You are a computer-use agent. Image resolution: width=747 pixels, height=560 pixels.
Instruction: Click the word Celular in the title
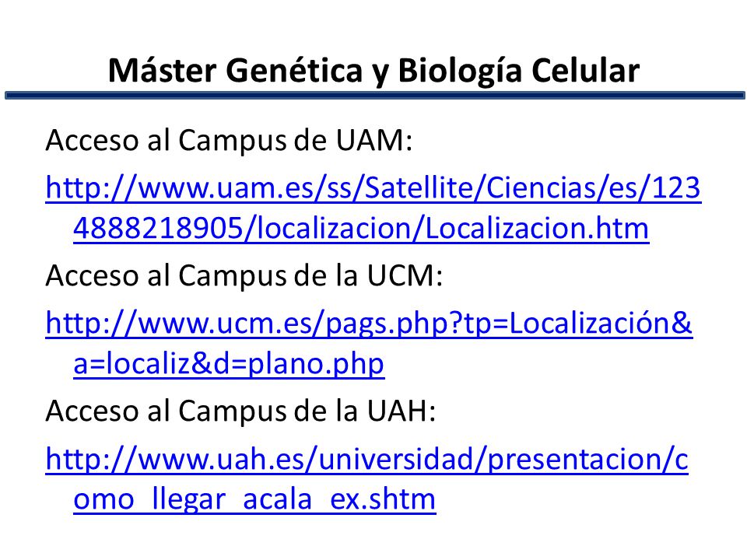click(585, 71)
